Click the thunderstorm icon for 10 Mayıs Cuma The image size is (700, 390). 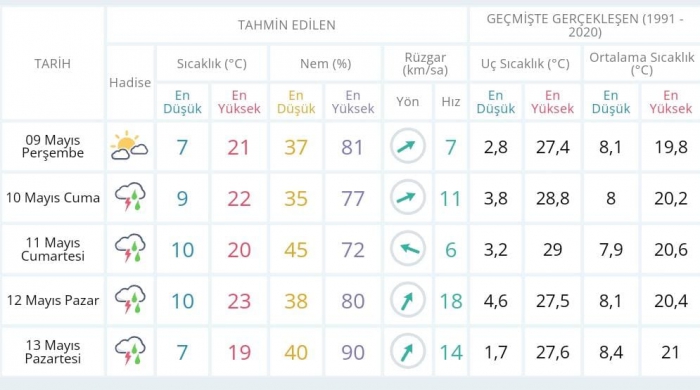[130, 197]
